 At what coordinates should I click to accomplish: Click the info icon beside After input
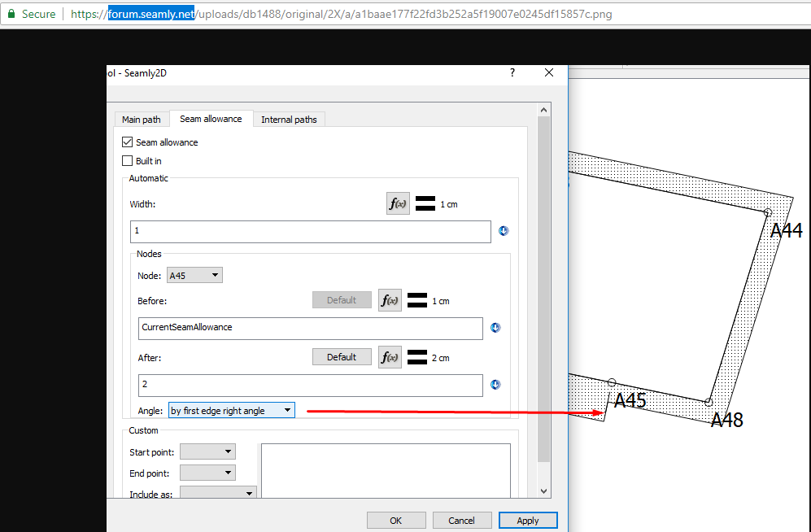(495, 385)
